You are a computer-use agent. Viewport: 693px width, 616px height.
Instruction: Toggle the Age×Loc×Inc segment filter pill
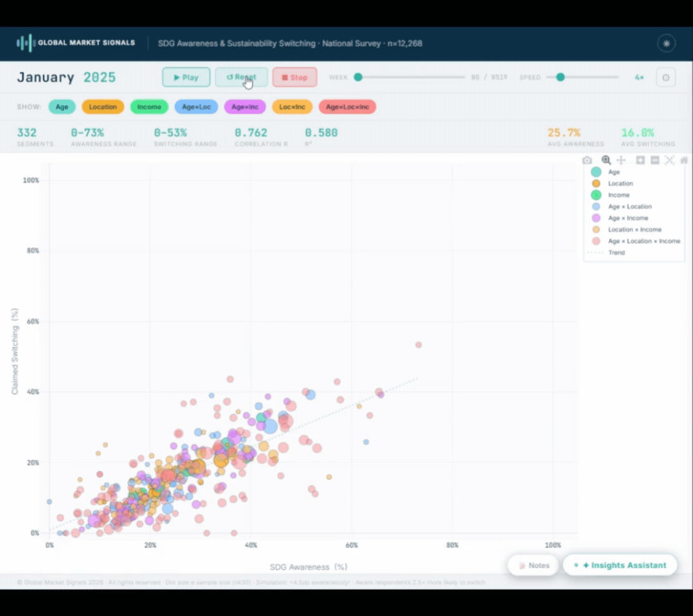347,107
